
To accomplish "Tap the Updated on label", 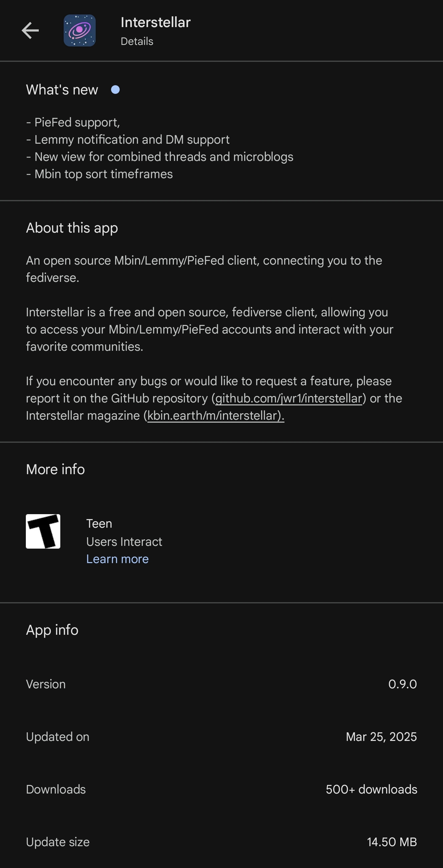I will point(58,737).
